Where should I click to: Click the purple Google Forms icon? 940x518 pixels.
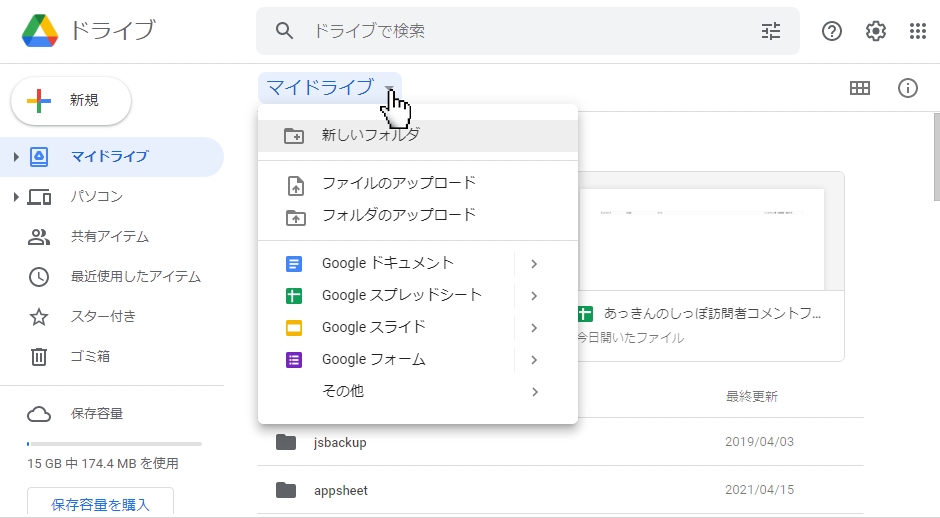(294, 360)
